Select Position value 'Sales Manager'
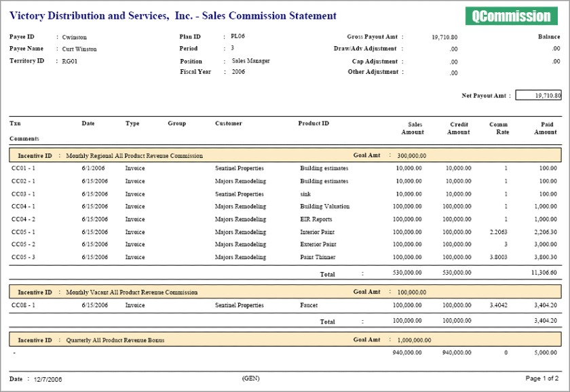The width and height of the screenshot is (570, 392). [x=251, y=60]
